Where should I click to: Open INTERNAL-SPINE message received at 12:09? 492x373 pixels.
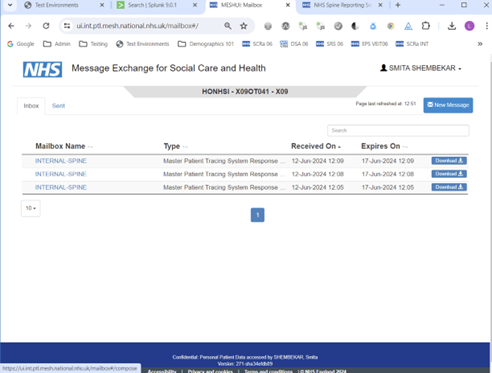point(61,161)
